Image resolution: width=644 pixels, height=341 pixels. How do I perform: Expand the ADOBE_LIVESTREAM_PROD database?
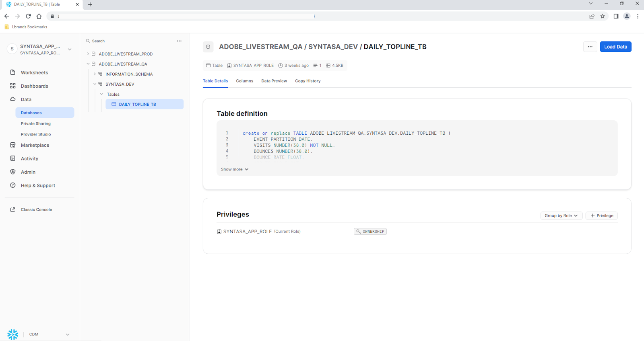pyautogui.click(x=88, y=54)
